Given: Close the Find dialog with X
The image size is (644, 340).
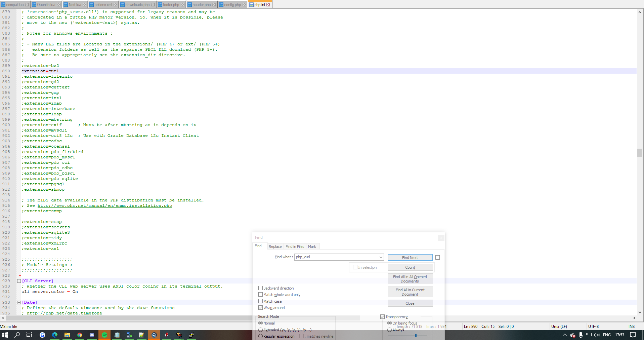Looking at the screenshot, I should [x=441, y=238].
